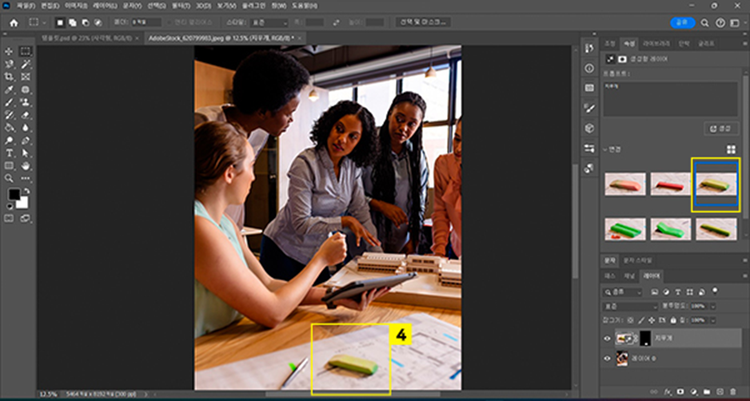Choose Add to selection mode icon

click(x=72, y=22)
